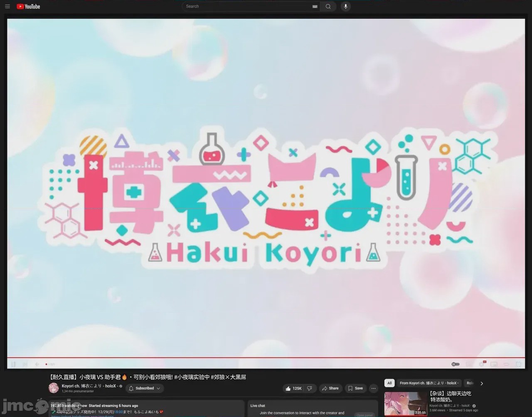Open the YouTube hamburger guide menu
The width and height of the screenshot is (532, 417).
pos(7,6)
